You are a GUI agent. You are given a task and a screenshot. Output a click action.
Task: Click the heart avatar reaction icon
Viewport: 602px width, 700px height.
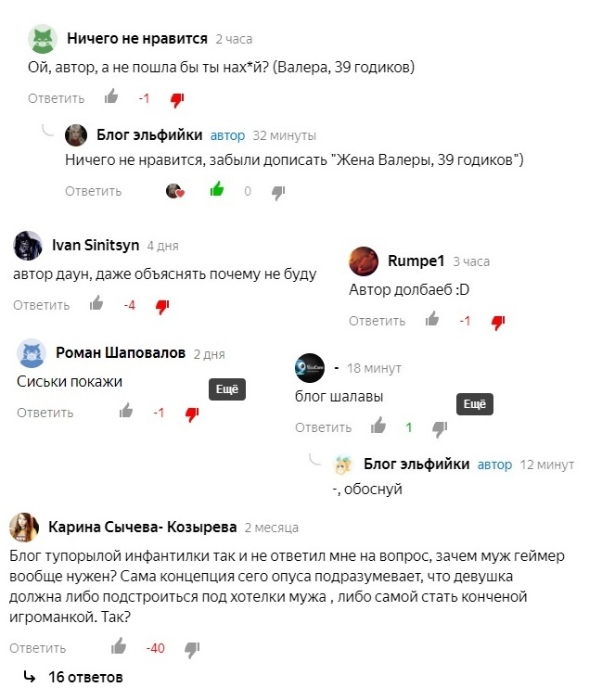[x=174, y=191]
